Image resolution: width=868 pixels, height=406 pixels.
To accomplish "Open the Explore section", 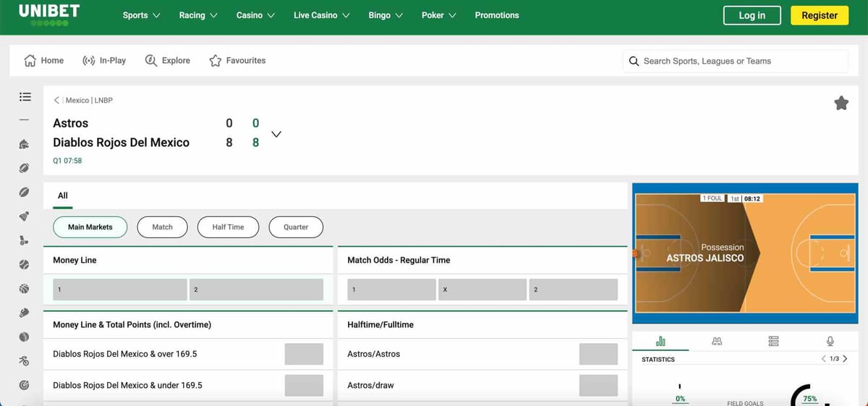I will click(x=168, y=61).
